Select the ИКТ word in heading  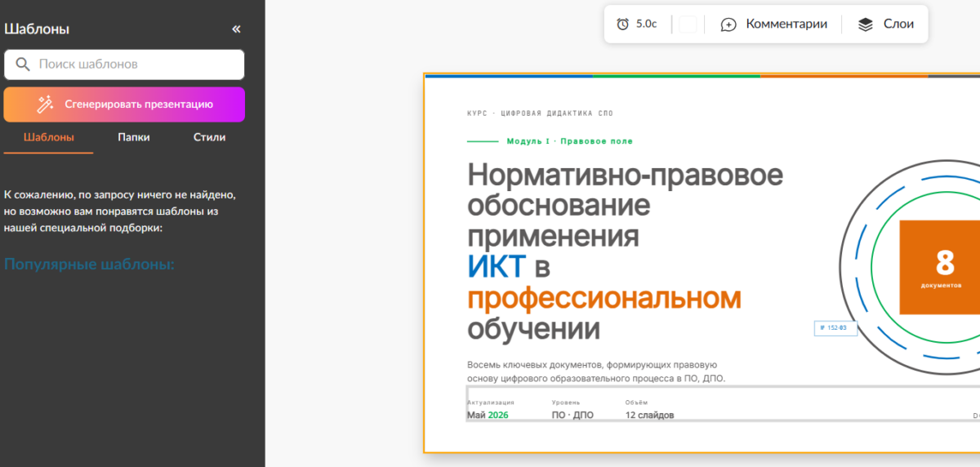point(497,267)
